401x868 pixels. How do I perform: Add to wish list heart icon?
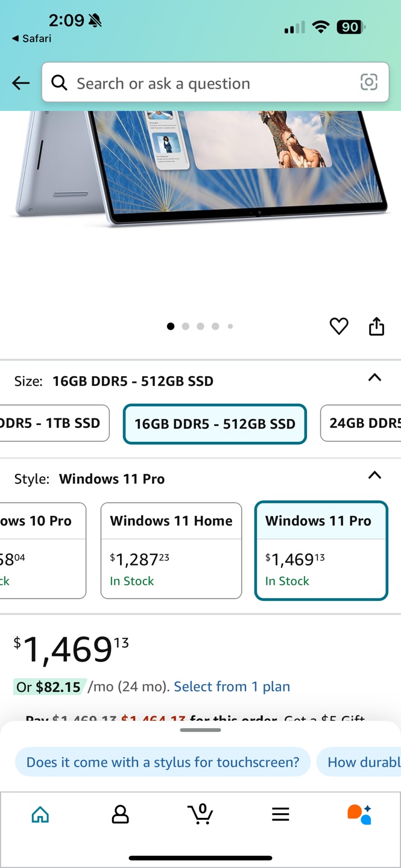[x=339, y=326]
